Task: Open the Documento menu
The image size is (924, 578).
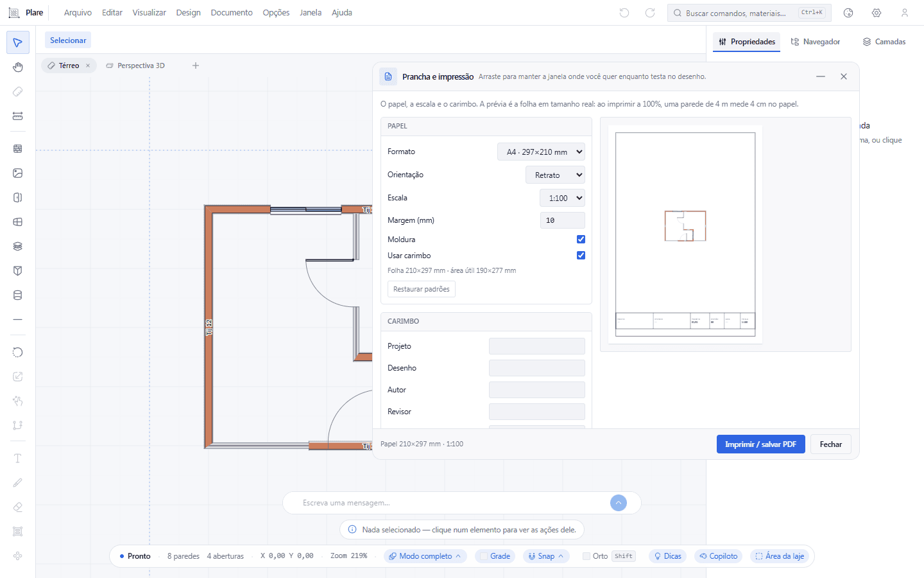Action: click(232, 13)
